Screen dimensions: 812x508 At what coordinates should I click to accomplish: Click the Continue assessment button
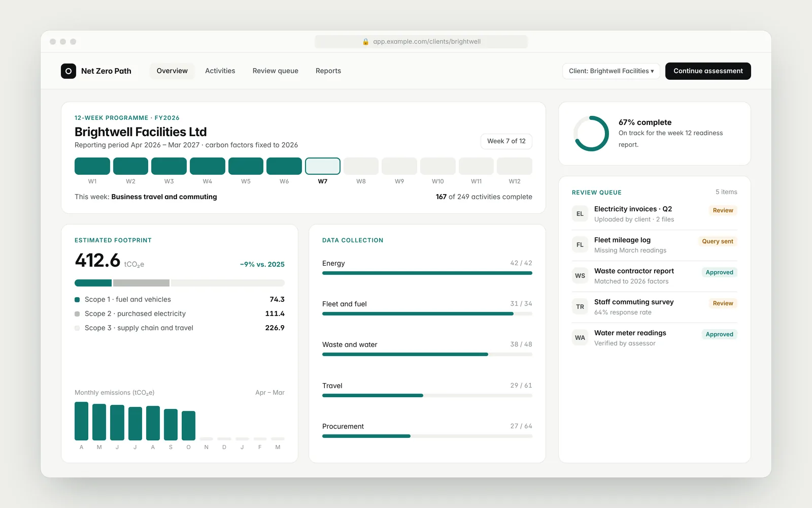[x=708, y=71]
